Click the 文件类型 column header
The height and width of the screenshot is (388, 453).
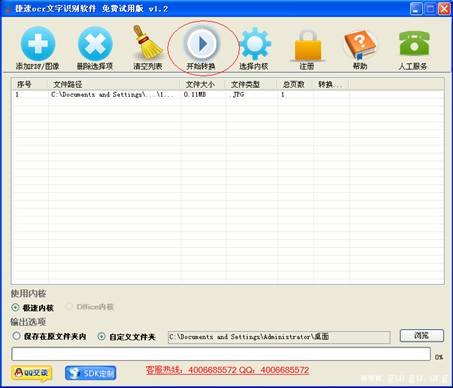tap(252, 84)
